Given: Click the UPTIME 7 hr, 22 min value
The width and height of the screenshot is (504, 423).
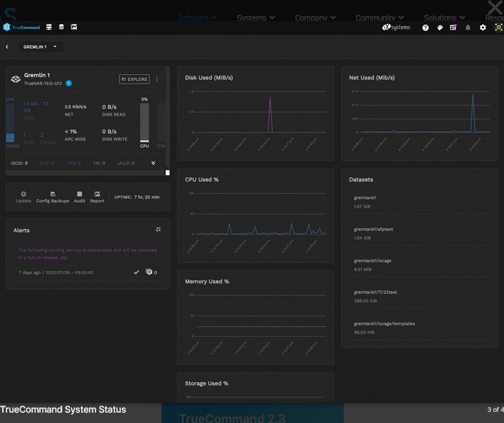Looking at the screenshot, I should tap(147, 197).
